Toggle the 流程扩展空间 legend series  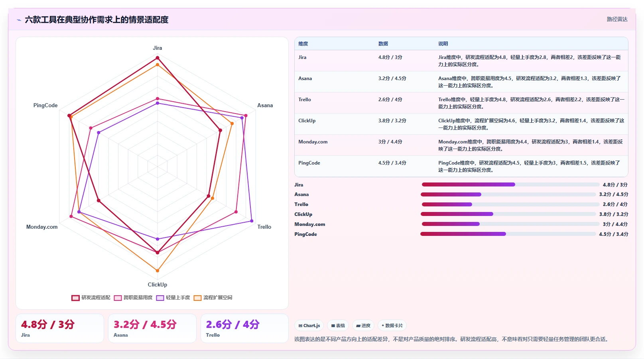[x=213, y=298]
